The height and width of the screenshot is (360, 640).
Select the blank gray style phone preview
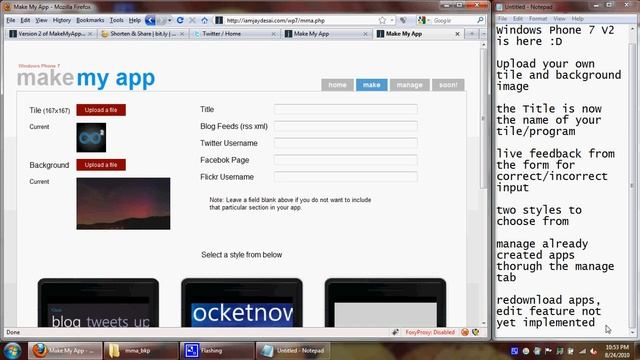tap(385, 303)
